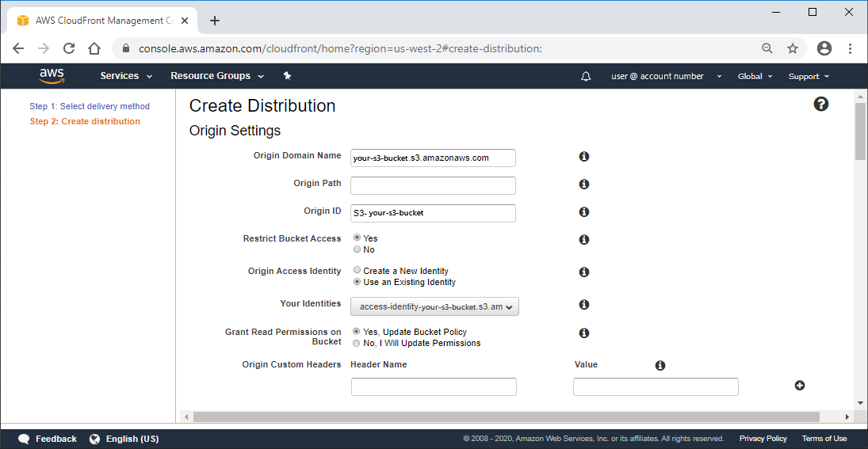Image resolution: width=868 pixels, height=449 pixels.
Task: Expand the Services menu
Action: coord(126,76)
